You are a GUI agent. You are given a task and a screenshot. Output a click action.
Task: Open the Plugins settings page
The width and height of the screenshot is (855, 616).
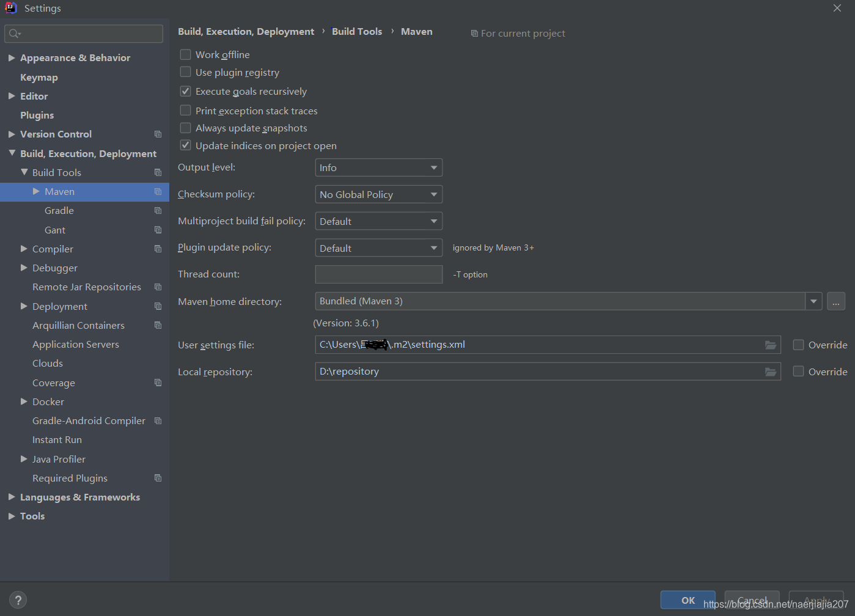point(37,115)
